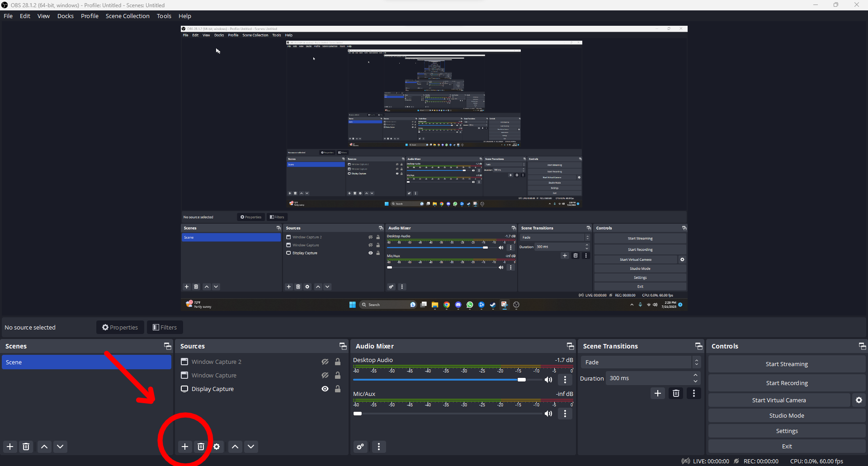Image resolution: width=868 pixels, height=466 pixels.
Task: Open the File menu
Action: coord(8,16)
